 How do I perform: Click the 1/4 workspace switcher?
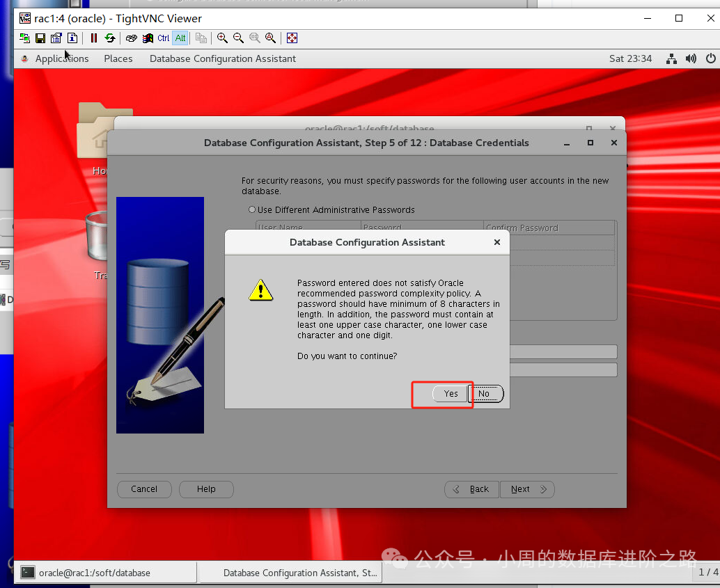point(707,573)
